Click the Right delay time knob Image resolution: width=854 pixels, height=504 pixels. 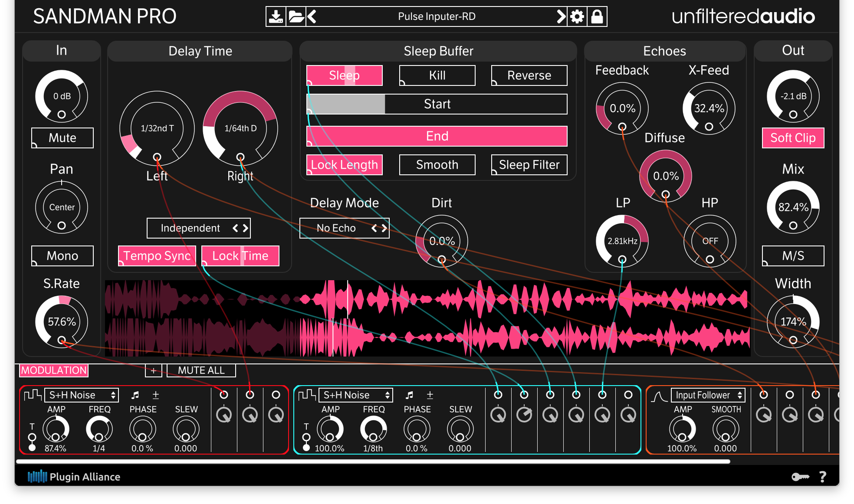(240, 128)
